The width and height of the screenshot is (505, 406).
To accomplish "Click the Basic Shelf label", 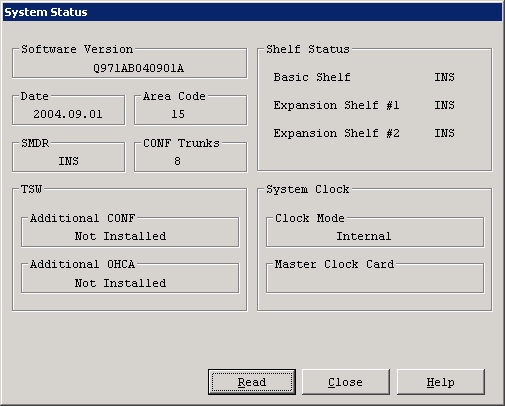I will pos(312,77).
